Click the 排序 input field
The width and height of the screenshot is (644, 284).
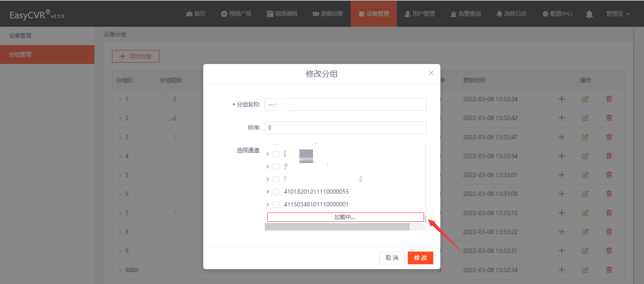click(x=345, y=128)
